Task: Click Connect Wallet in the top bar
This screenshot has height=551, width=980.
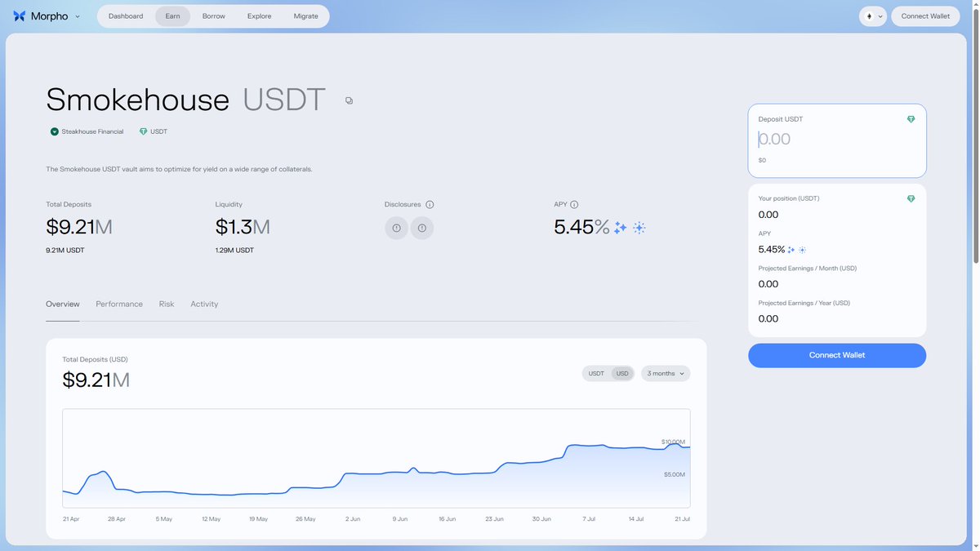Action: click(x=925, y=16)
